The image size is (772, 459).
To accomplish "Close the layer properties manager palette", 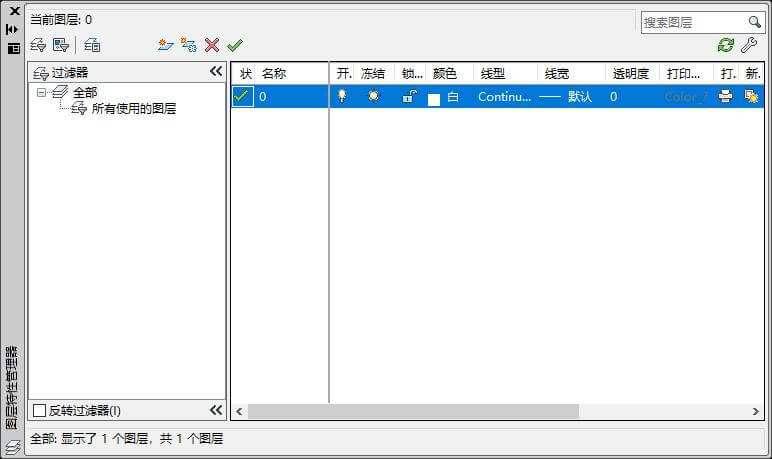I will click(x=14, y=11).
